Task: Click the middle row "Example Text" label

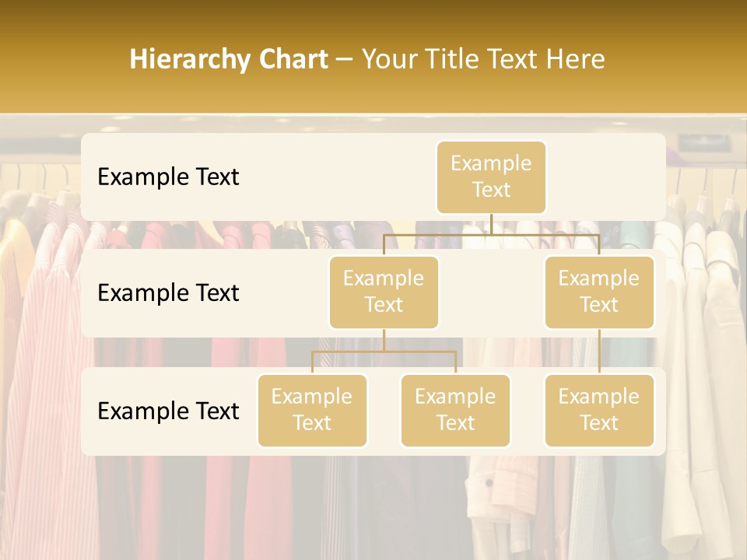Action: [x=168, y=292]
